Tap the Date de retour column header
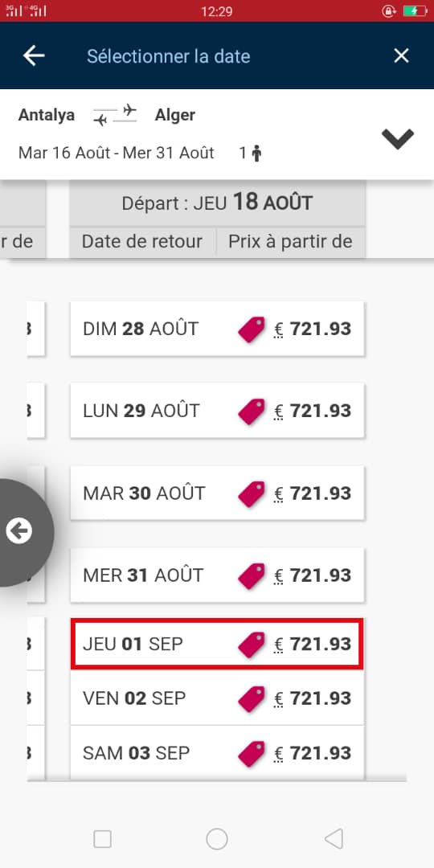Viewport: 434px width, 868px height. click(142, 241)
